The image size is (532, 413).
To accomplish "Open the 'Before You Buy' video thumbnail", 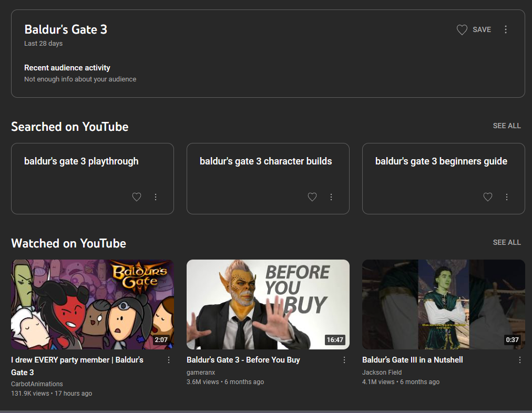I will coord(268,304).
